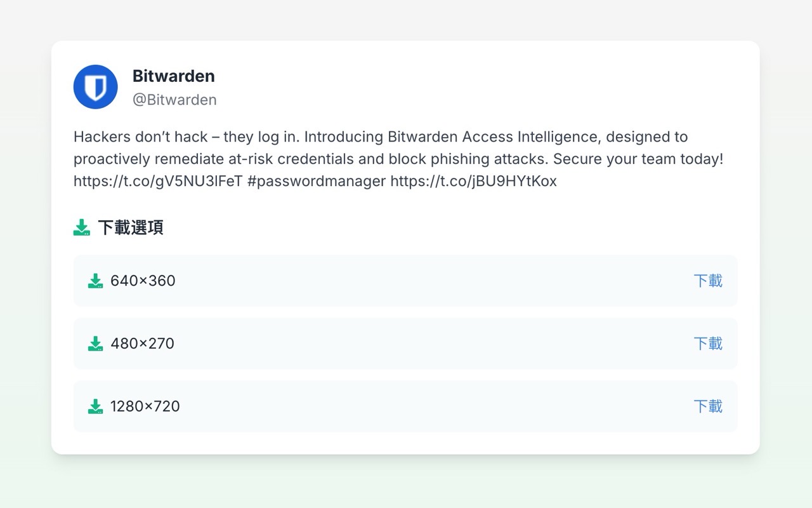The width and height of the screenshot is (812, 508).
Task: Click the download icon in the 640×360 row
Action: 96,281
